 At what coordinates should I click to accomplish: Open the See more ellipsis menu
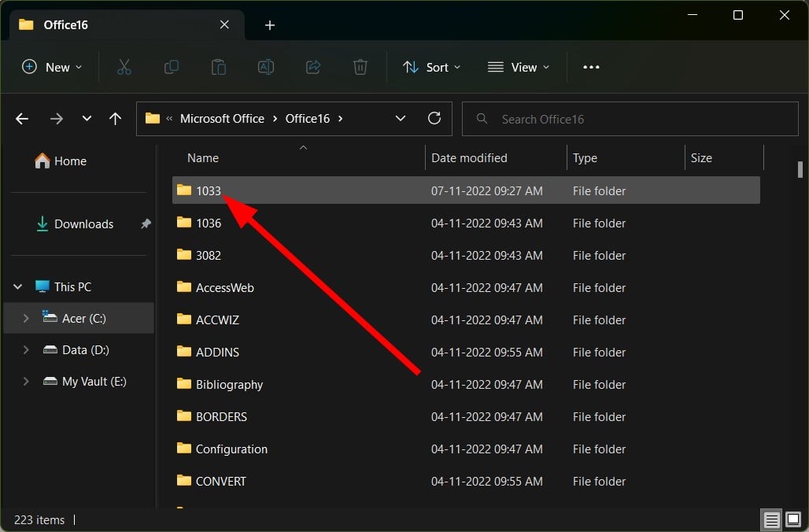click(591, 67)
